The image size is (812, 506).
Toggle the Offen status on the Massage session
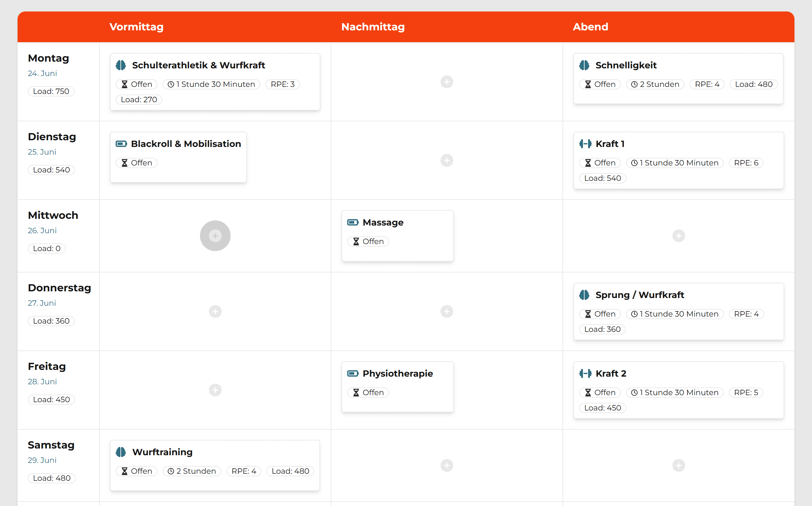(368, 241)
